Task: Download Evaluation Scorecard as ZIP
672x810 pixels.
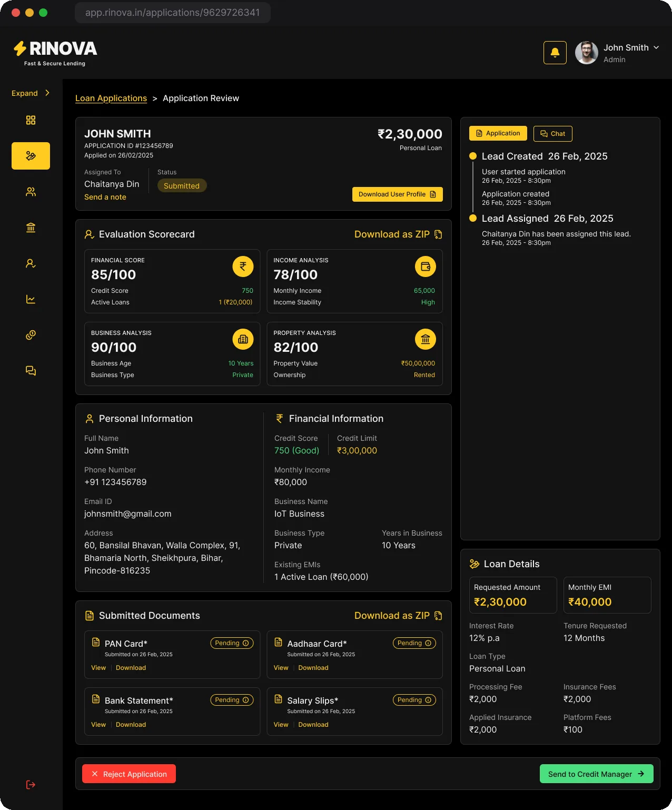Action: point(398,234)
